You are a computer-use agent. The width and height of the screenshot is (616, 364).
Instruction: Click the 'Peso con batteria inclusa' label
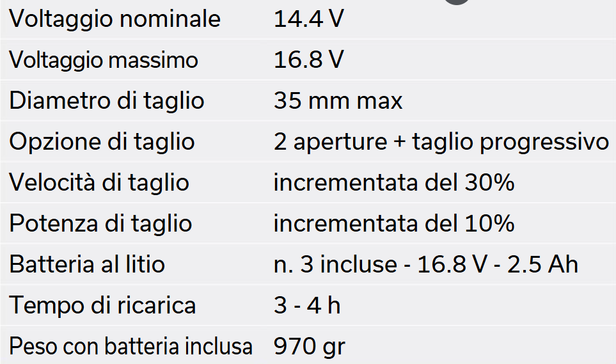130,346
